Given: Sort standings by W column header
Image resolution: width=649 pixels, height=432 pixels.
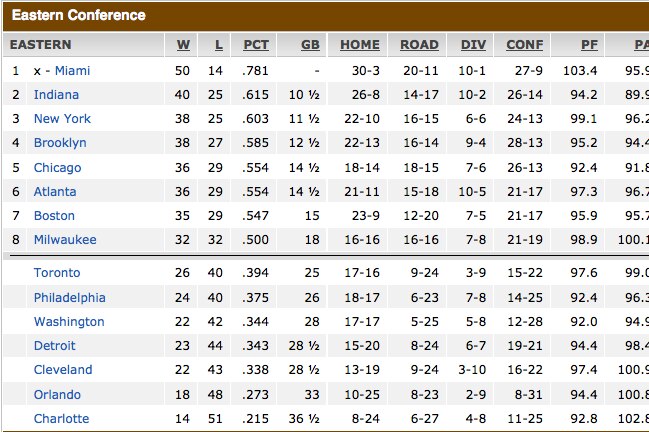Looking at the screenshot, I should 183,45.
